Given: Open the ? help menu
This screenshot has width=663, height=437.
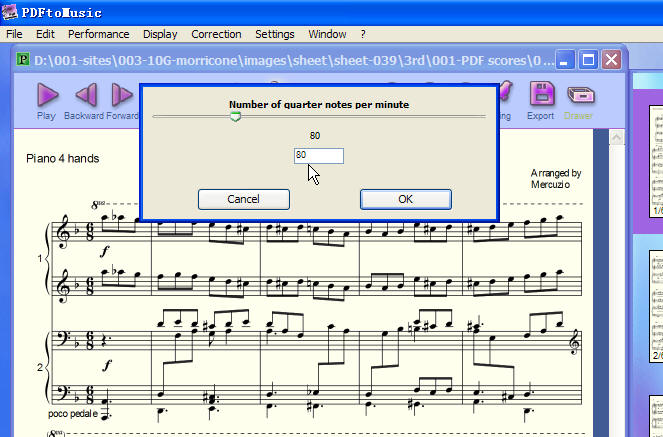Looking at the screenshot, I should coord(363,34).
